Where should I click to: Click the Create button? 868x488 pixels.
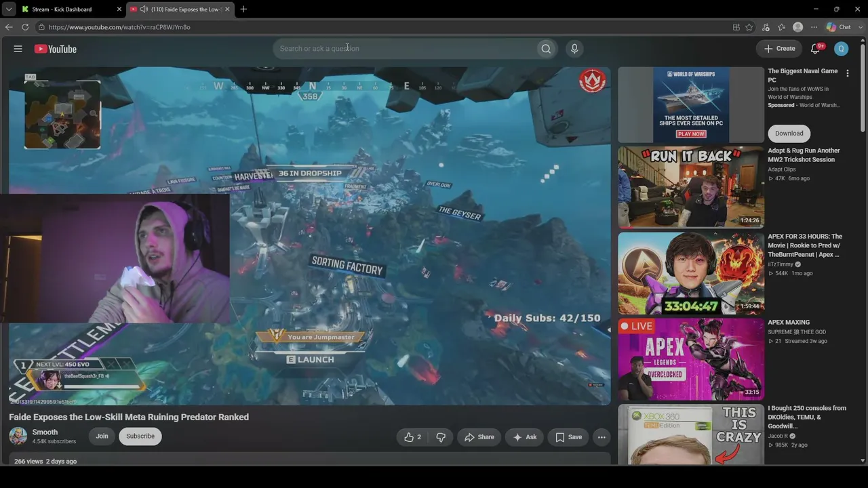[x=779, y=49]
